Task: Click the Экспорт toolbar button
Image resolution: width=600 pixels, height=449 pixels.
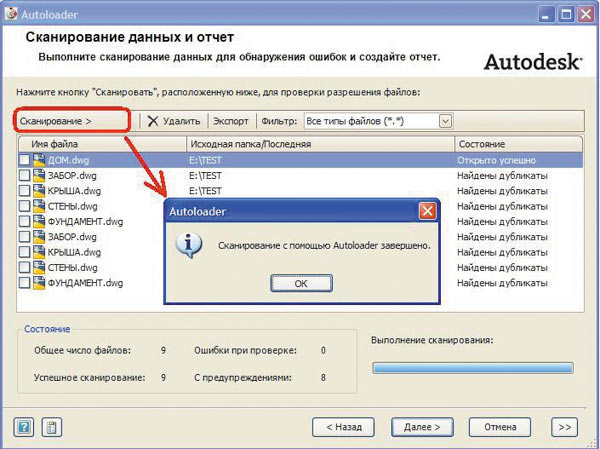Action: coord(231,121)
